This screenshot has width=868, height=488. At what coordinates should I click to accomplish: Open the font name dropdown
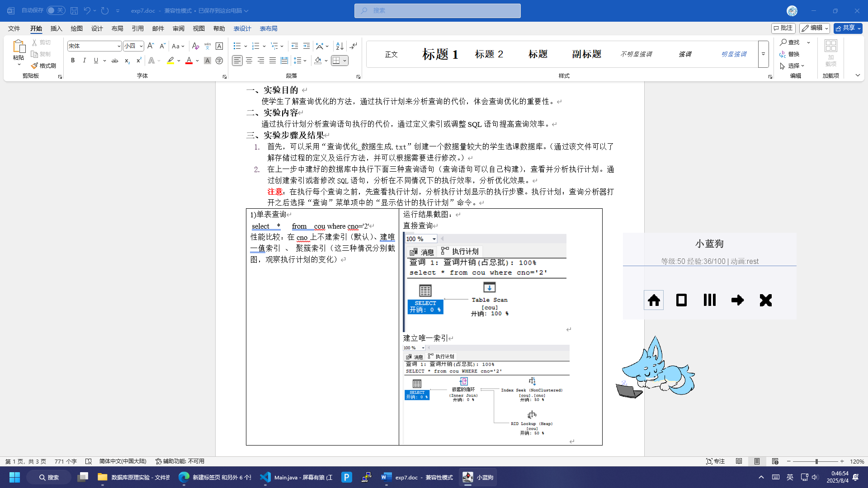pyautogui.click(x=119, y=46)
